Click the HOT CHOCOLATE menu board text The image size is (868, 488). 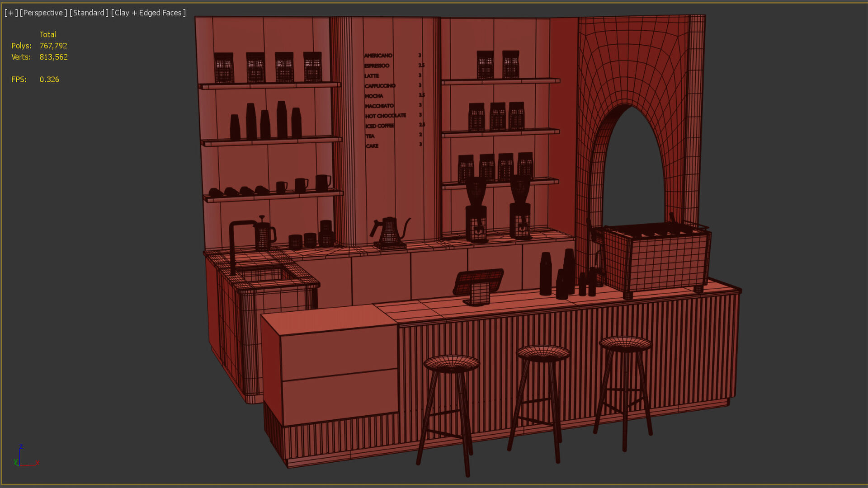(386, 116)
